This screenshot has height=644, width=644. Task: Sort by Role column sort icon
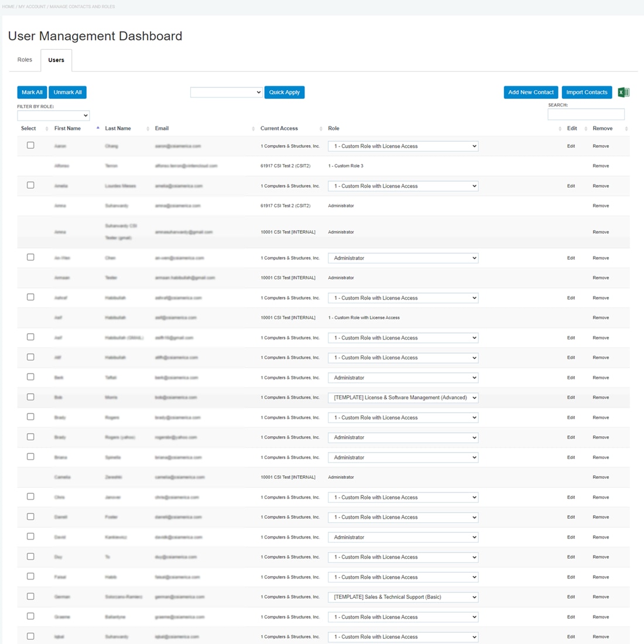click(x=560, y=129)
